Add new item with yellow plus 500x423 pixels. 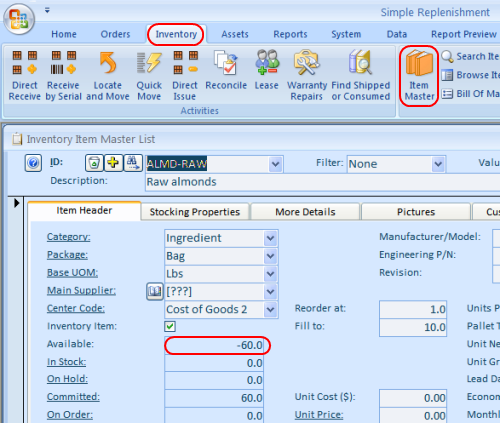coord(113,163)
